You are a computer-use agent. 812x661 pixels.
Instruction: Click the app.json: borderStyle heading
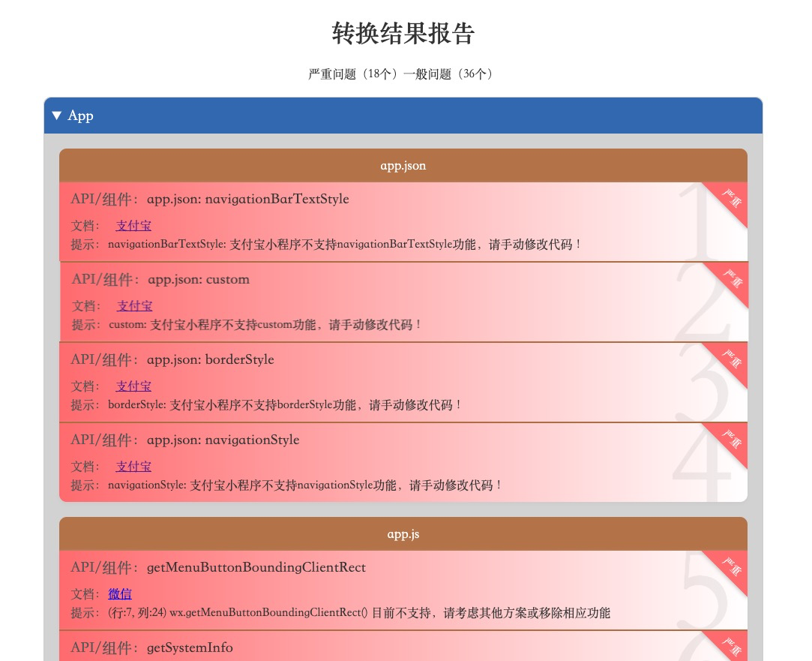210,359
